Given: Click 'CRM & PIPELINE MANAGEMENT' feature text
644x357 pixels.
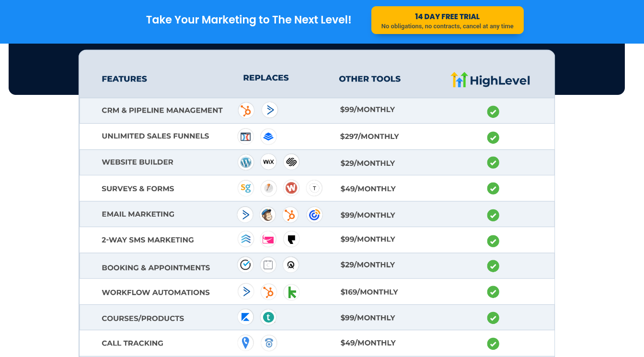Looking at the screenshot, I should (162, 110).
